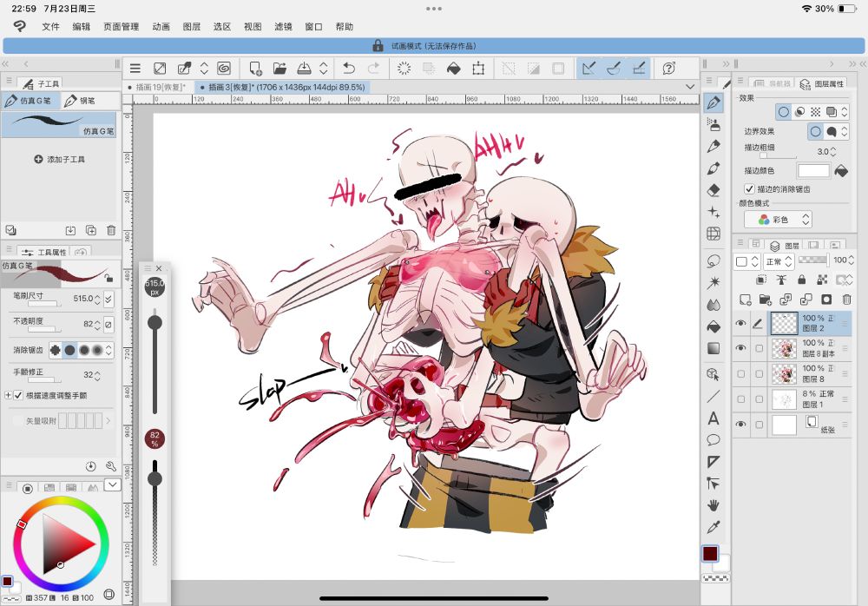Show the hidden 图层 8 layer

740,374
